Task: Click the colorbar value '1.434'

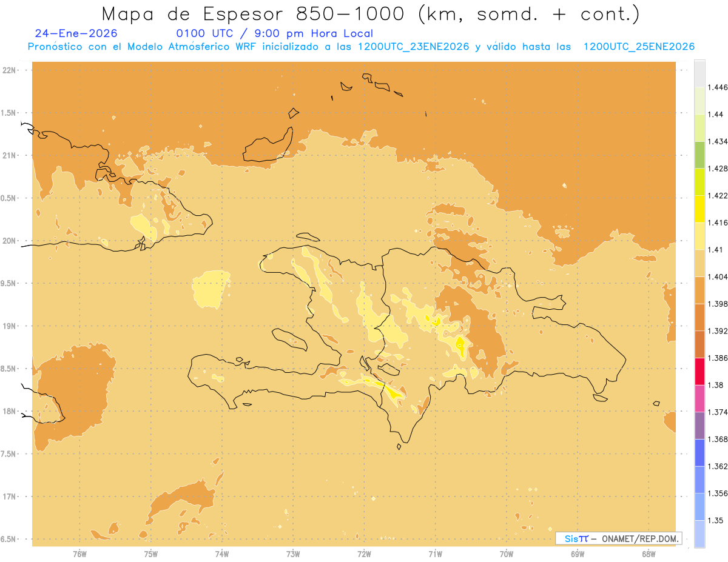Action: (x=718, y=141)
